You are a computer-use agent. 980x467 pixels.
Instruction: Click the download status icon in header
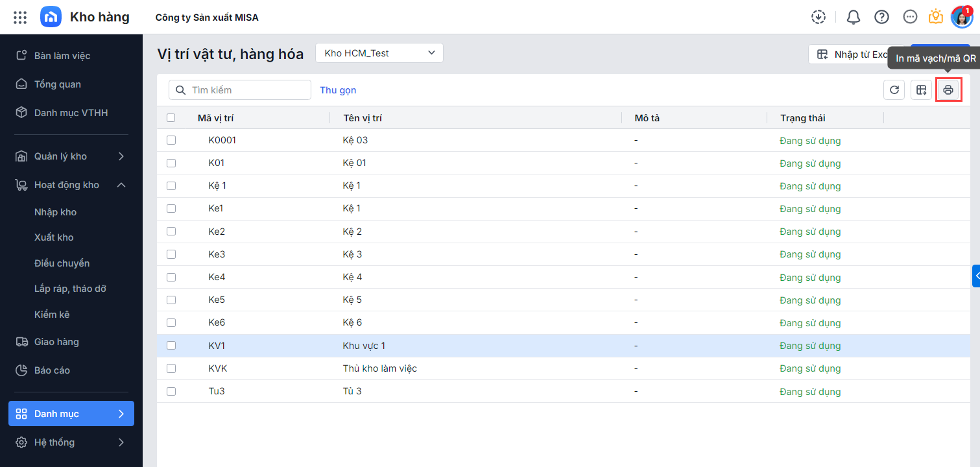point(819,18)
